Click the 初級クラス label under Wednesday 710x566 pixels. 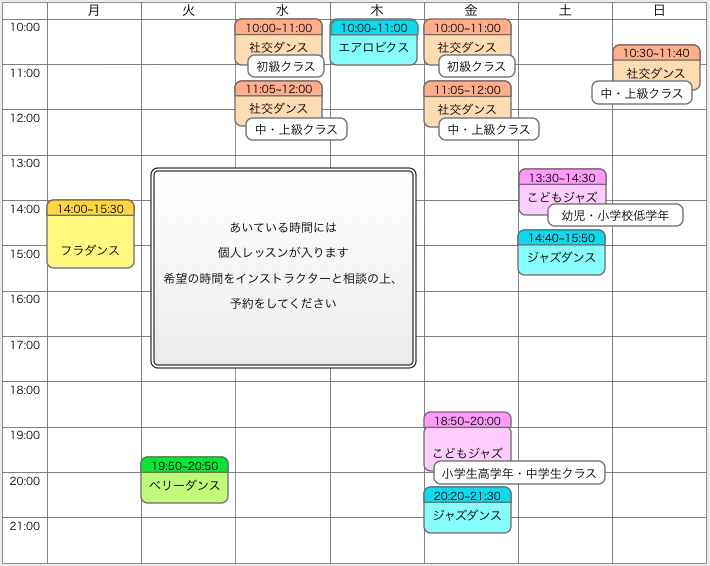click(285, 67)
